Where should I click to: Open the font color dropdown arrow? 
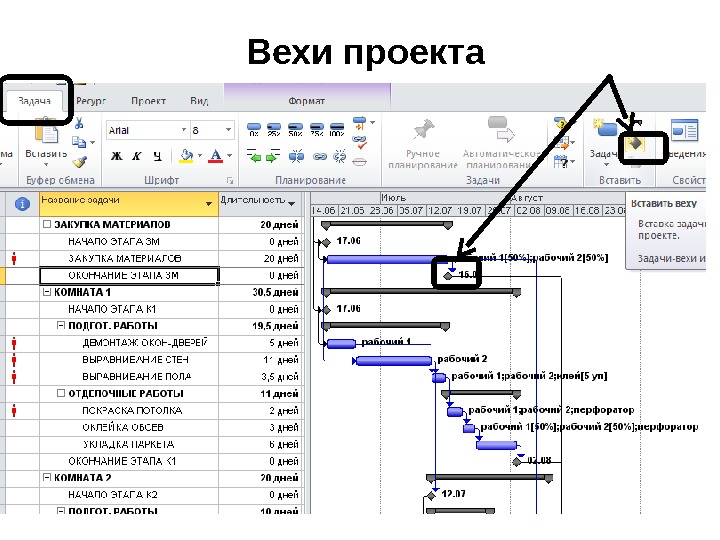coord(230,156)
